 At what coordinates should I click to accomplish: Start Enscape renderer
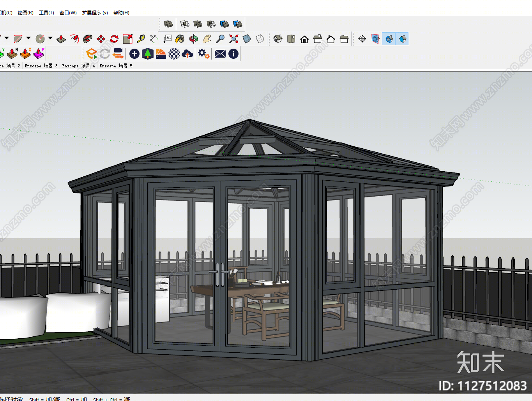pyautogui.click(x=92, y=54)
